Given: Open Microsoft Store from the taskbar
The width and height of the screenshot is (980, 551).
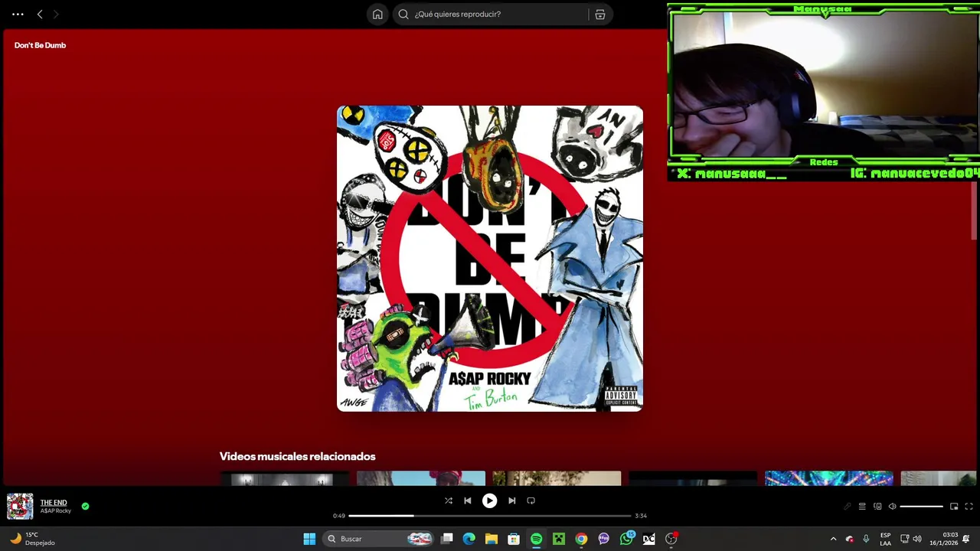Looking at the screenshot, I should click(x=514, y=539).
